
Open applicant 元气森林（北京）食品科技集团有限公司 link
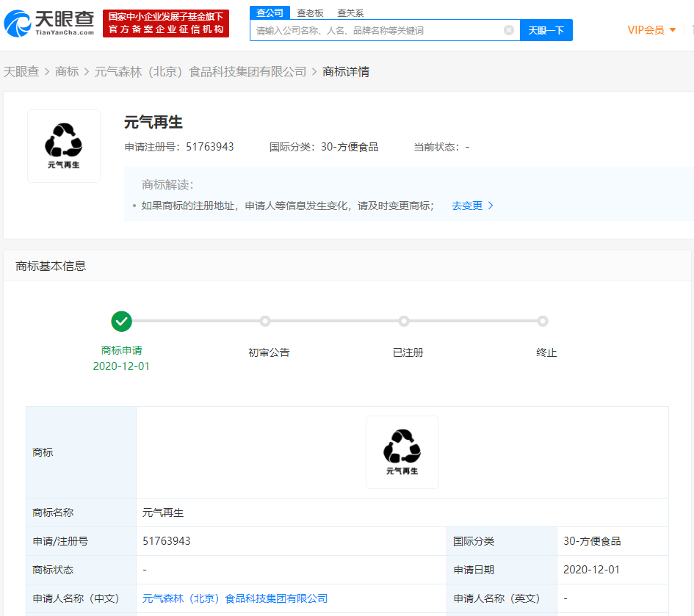[x=235, y=598]
